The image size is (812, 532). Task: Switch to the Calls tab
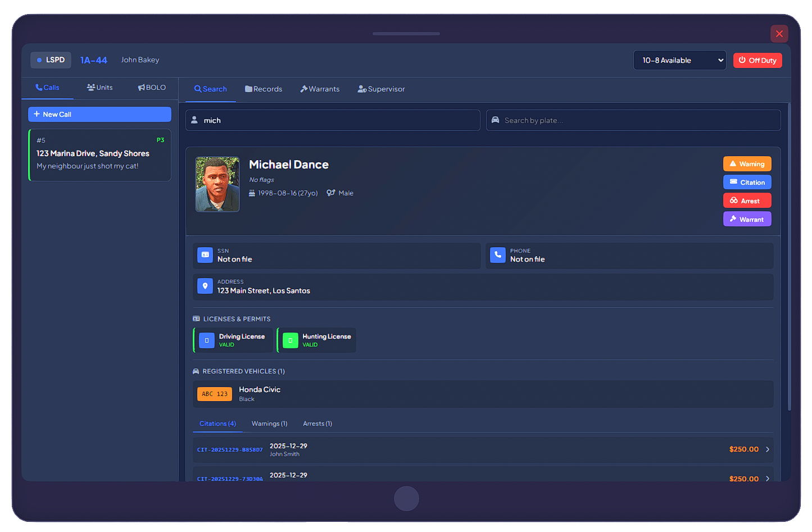(47, 88)
